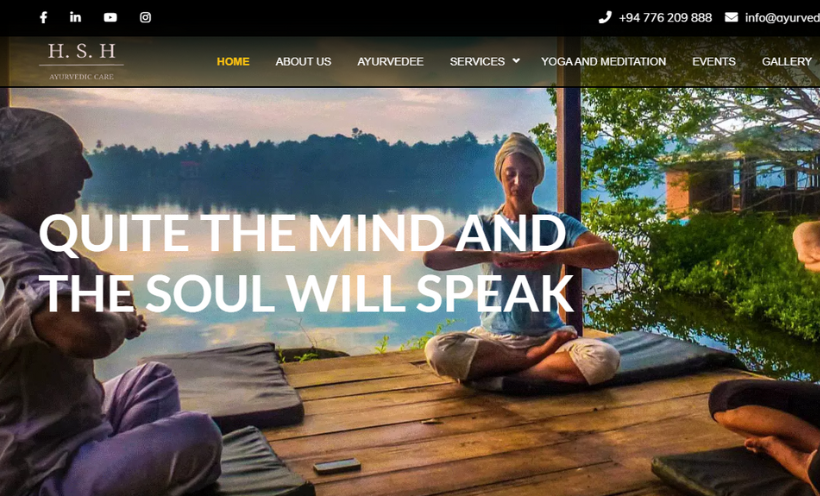Click the info@ayurved email address
This screenshot has height=496, width=820.
782,18
